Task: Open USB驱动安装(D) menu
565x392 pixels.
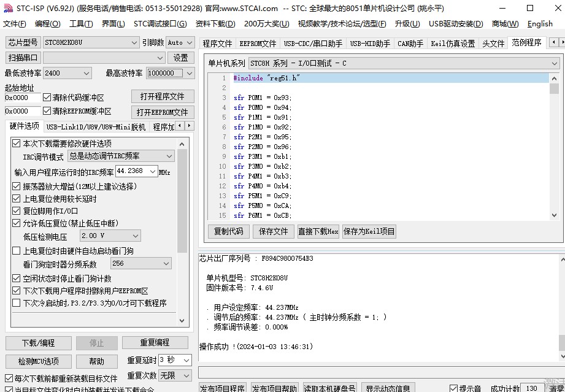Action: 456,24
